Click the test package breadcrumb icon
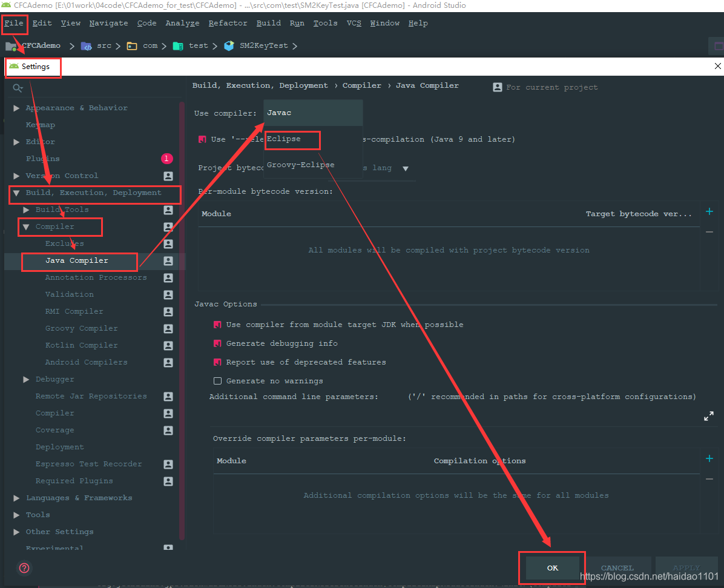This screenshot has height=588, width=724. coord(178,46)
